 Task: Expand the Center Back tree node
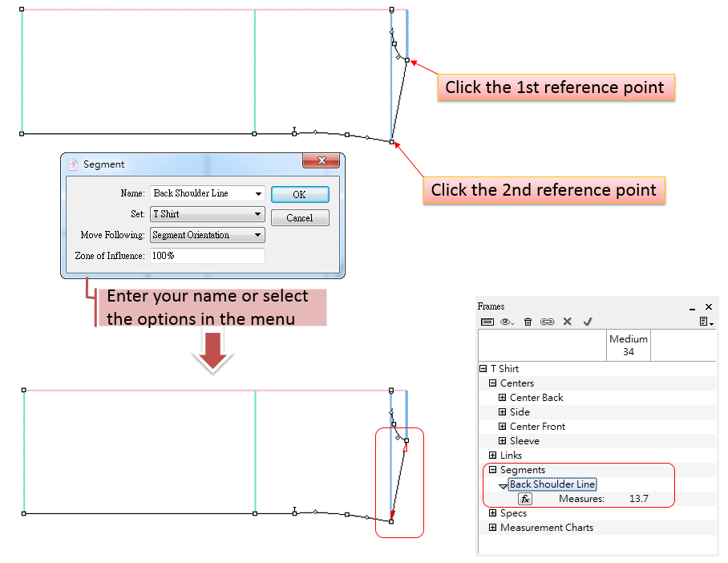tap(503, 398)
